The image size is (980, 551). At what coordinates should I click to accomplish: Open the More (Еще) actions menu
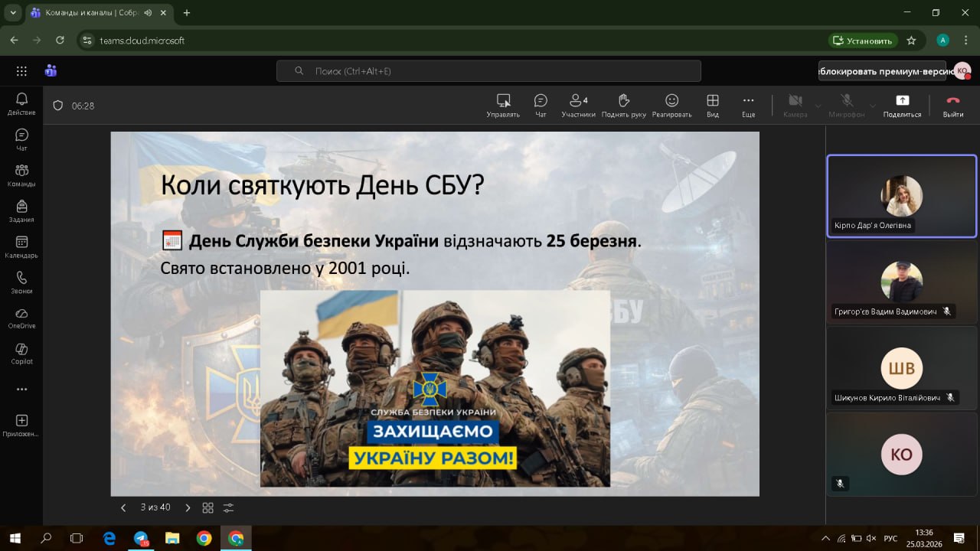pyautogui.click(x=748, y=105)
